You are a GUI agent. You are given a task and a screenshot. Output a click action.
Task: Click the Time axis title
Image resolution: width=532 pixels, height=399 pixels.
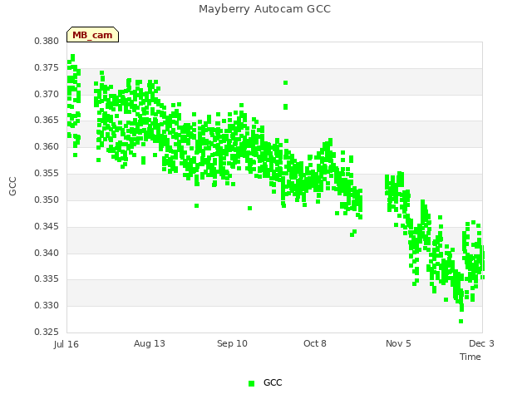[x=470, y=357]
